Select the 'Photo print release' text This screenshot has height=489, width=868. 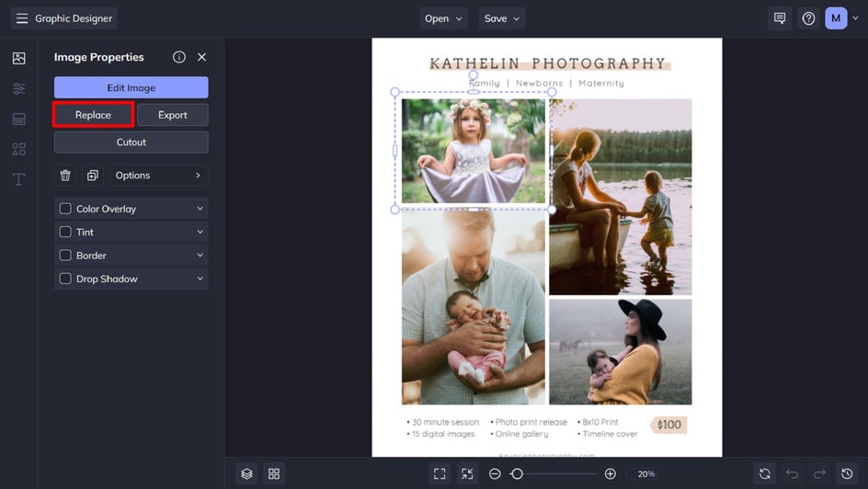(531, 422)
